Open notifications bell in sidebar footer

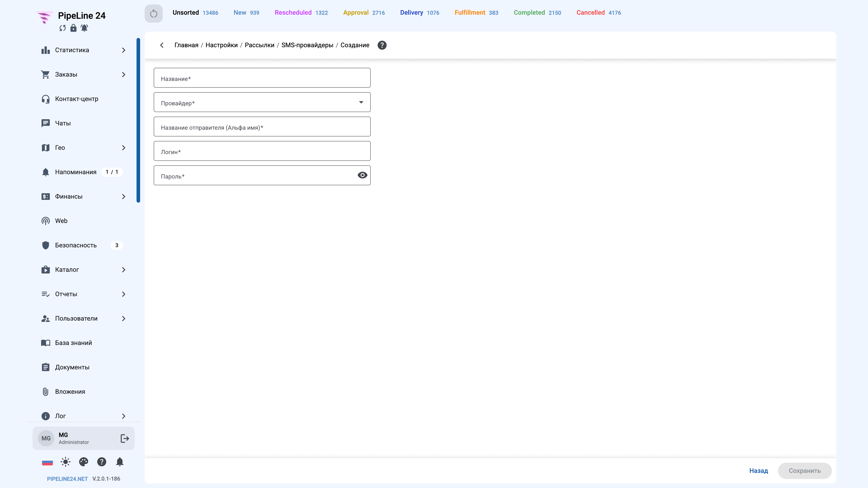120,462
